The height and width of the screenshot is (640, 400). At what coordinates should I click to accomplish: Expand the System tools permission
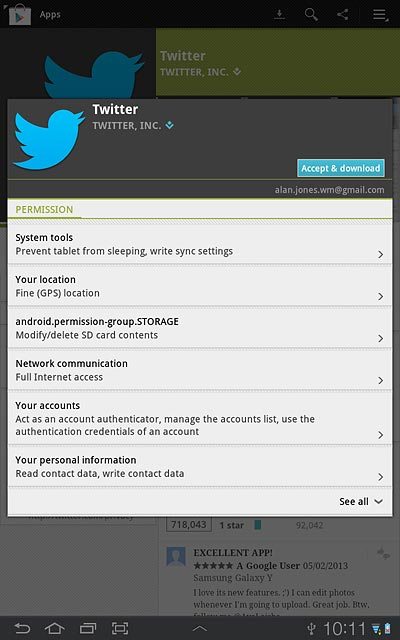point(200,244)
